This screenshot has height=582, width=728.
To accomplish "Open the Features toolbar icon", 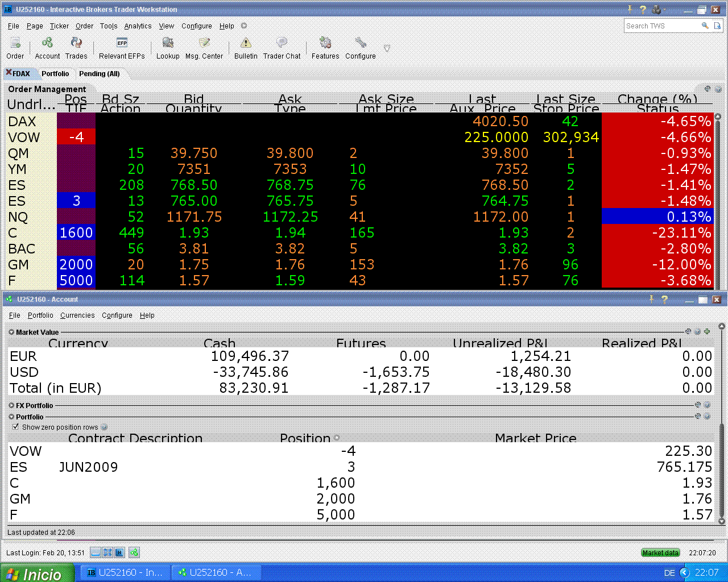I will [x=325, y=43].
